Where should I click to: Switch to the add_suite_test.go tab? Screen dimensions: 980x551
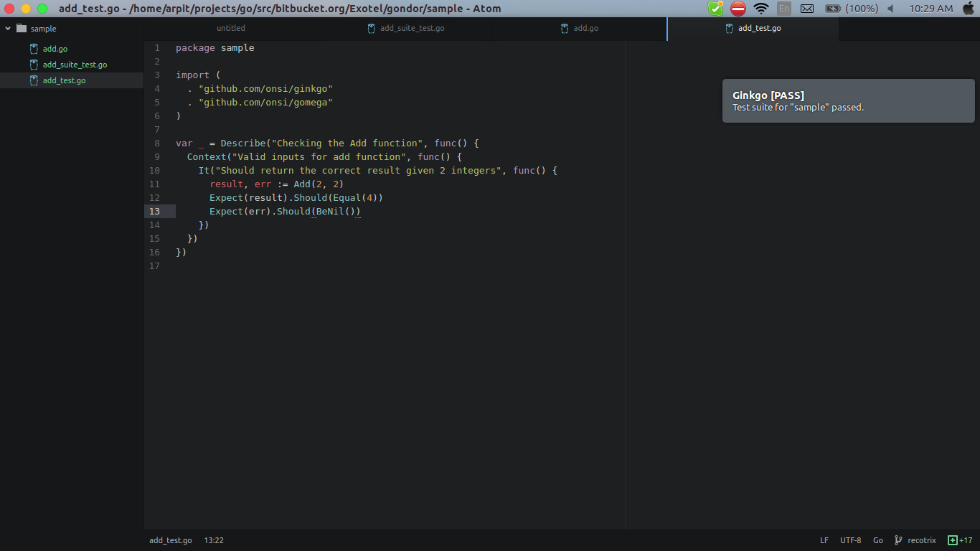click(x=406, y=29)
